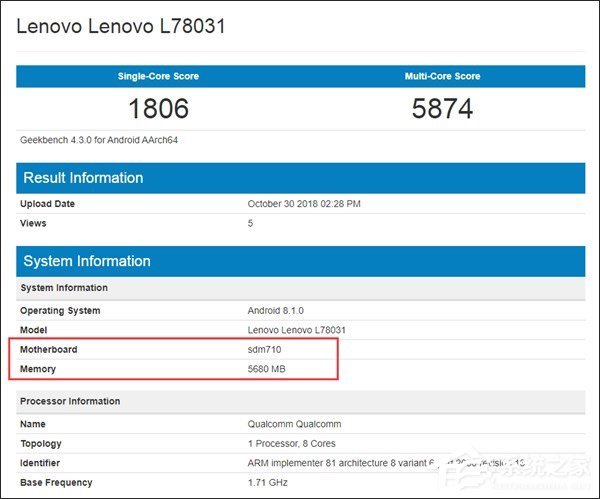Click the multi-core value 5874
600x499 pixels.
(x=442, y=108)
